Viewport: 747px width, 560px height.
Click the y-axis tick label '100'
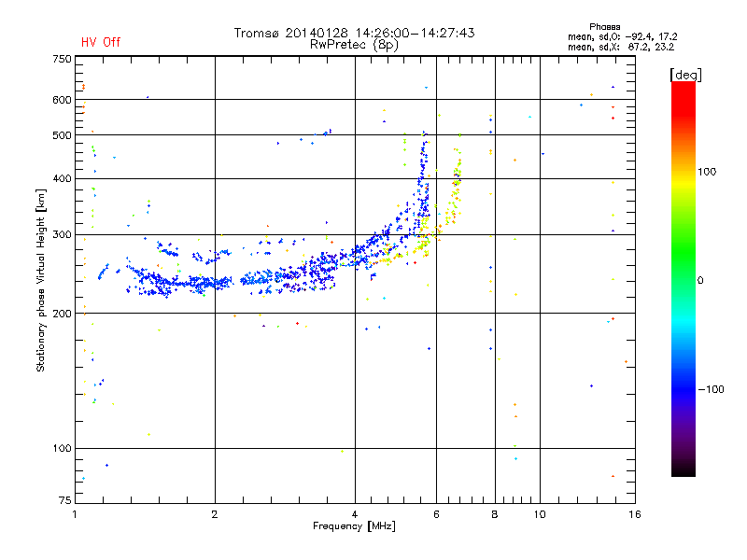tap(62, 449)
